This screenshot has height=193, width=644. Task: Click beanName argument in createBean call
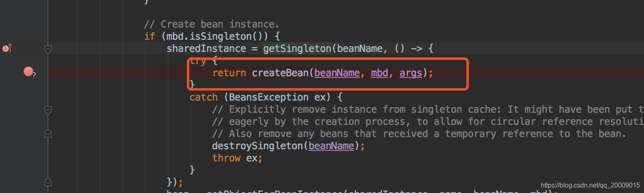click(x=337, y=73)
